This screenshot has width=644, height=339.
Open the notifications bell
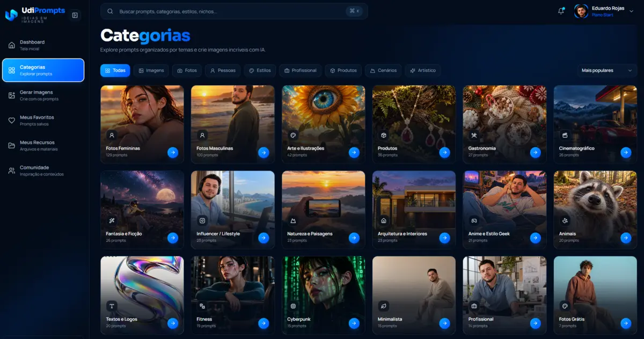[561, 11]
